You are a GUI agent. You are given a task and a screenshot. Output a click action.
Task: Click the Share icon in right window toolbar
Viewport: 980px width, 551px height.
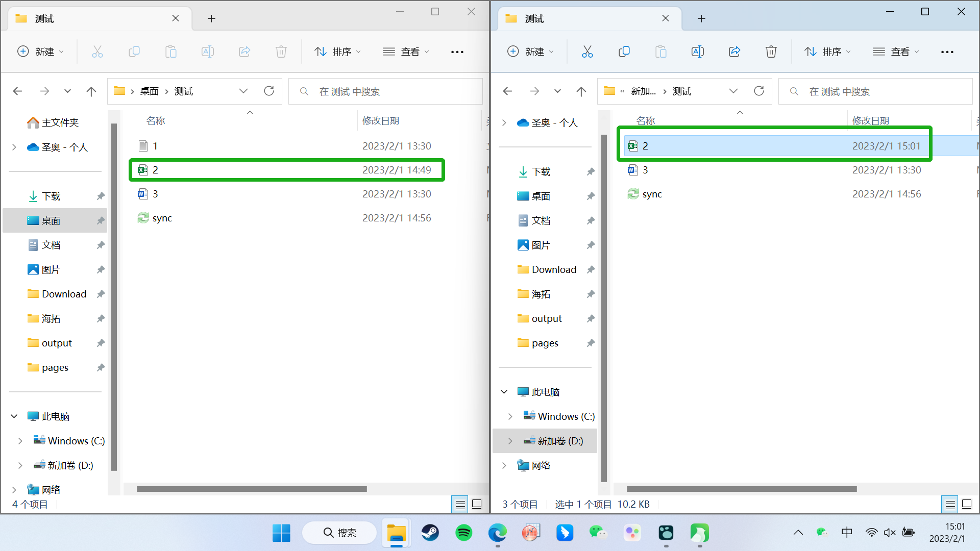(734, 52)
